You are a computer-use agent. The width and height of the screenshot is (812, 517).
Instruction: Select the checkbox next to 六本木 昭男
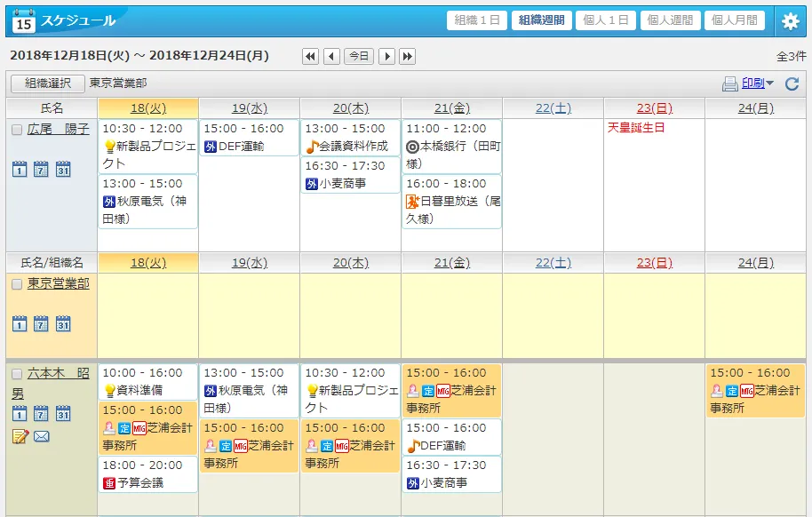tap(17, 374)
